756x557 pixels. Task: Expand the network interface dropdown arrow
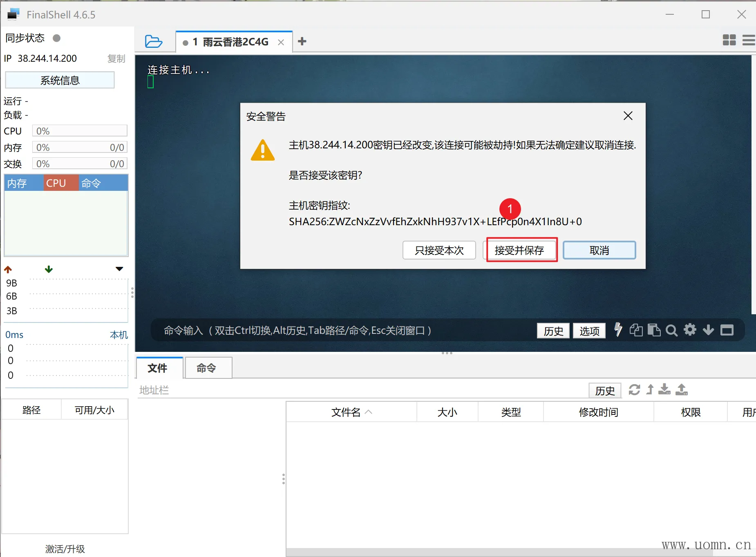click(119, 269)
